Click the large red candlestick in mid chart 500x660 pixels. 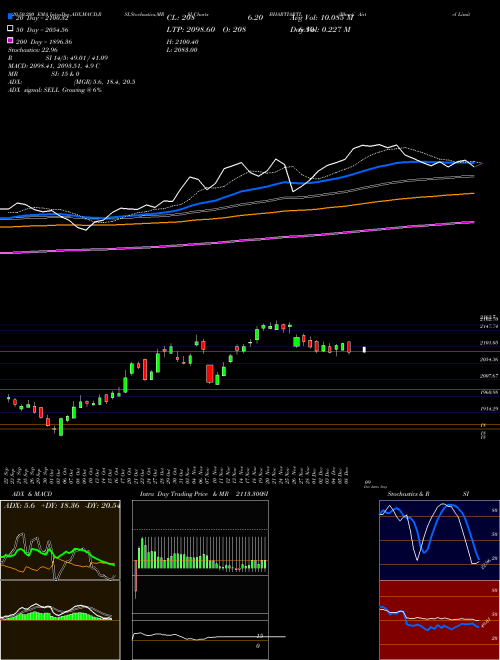[x=210, y=374]
